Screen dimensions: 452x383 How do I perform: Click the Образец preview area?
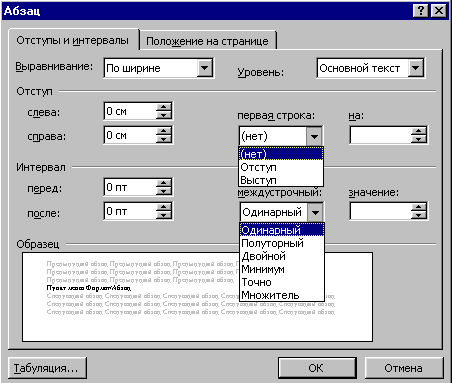[197, 297]
